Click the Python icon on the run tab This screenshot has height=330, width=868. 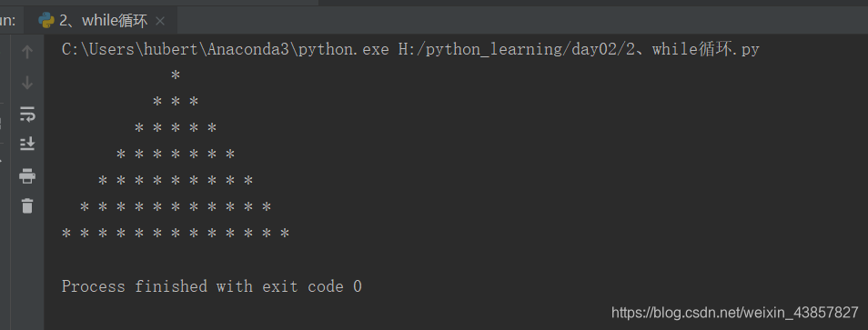[45, 20]
